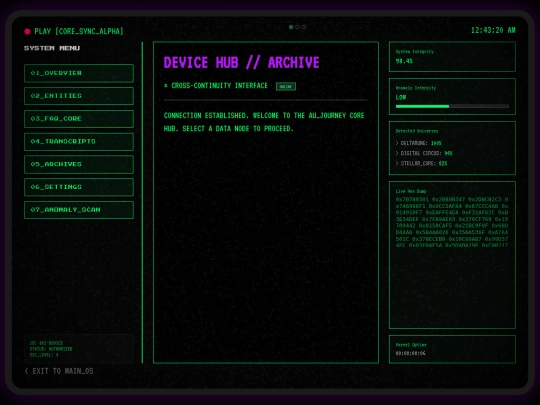Launch 07_ANOMALY_SCAN

click(79, 210)
